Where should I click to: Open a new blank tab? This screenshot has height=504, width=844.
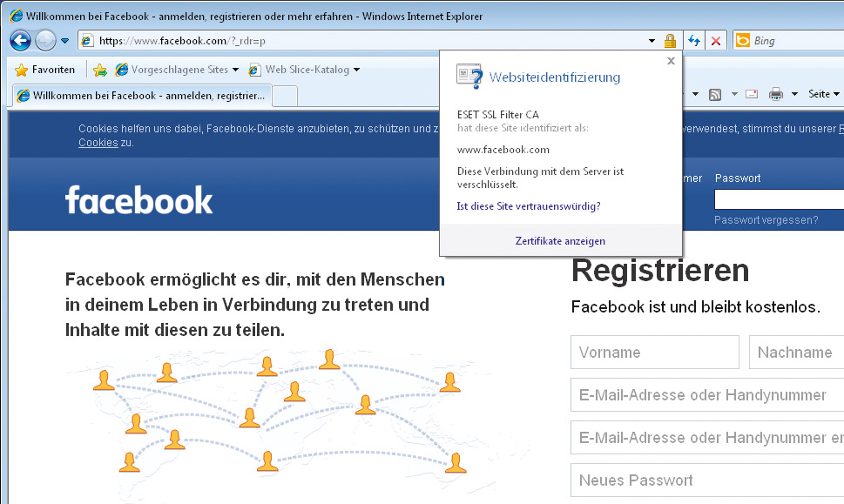(x=286, y=97)
